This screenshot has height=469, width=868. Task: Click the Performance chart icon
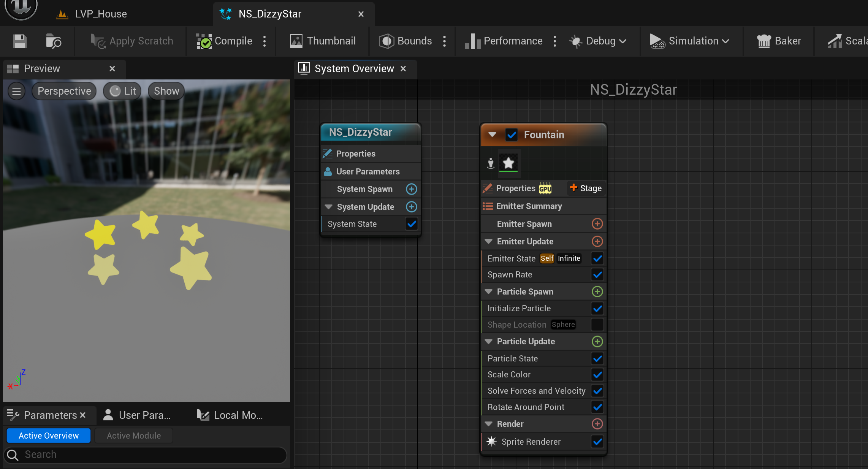(x=473, y=41)
